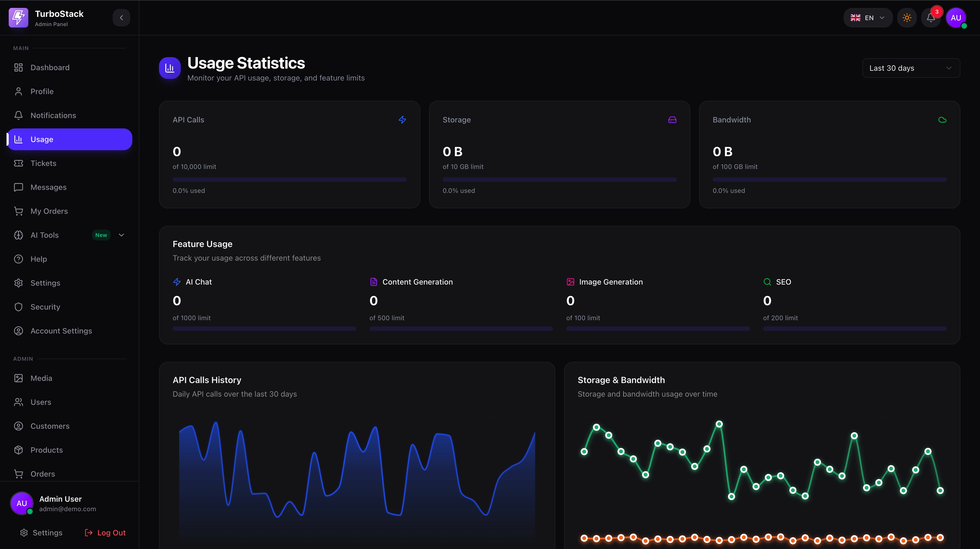Screen dimensions: 980x549
Task: Click the Log Out link
Action: coord(105,533)
